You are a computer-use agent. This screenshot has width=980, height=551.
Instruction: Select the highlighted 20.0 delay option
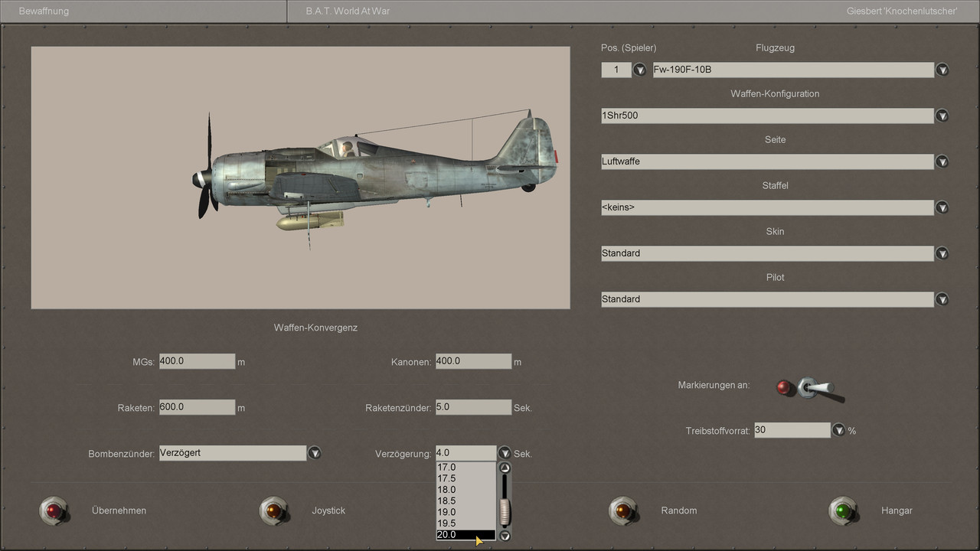pos(466,535)
